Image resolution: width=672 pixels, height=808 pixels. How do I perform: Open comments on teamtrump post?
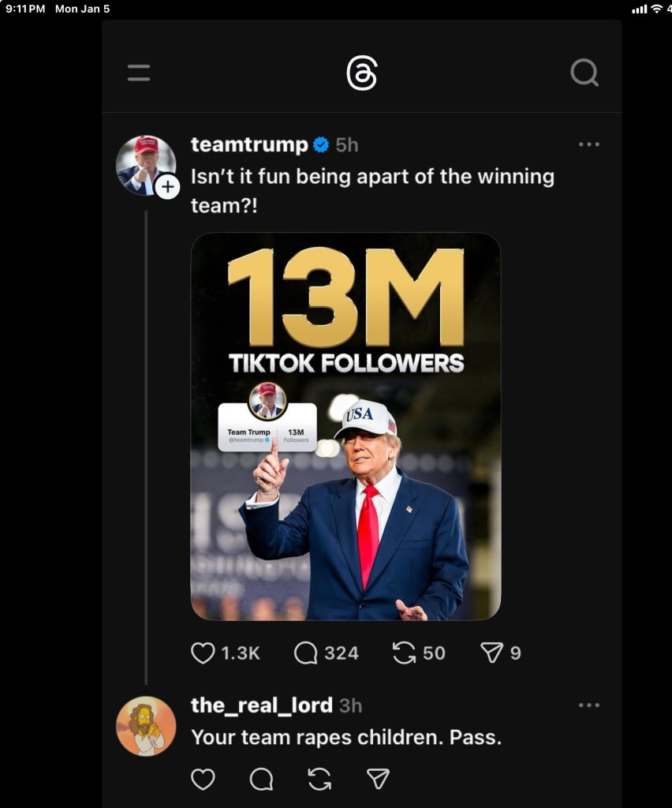pos(306,653)
